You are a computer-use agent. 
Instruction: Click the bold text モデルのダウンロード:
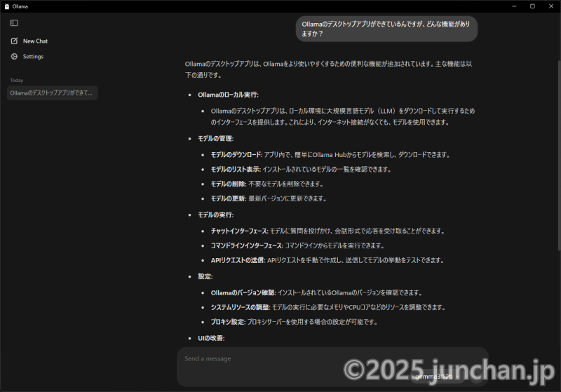[x=236, y=155]
